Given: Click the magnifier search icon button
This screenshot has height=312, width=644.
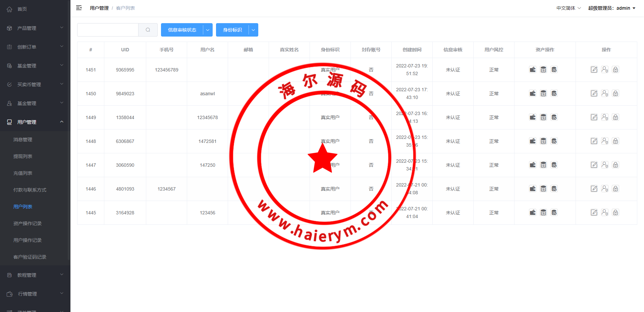Looking at the screenshot, I should pyautogui.click(x=148, y=30).
